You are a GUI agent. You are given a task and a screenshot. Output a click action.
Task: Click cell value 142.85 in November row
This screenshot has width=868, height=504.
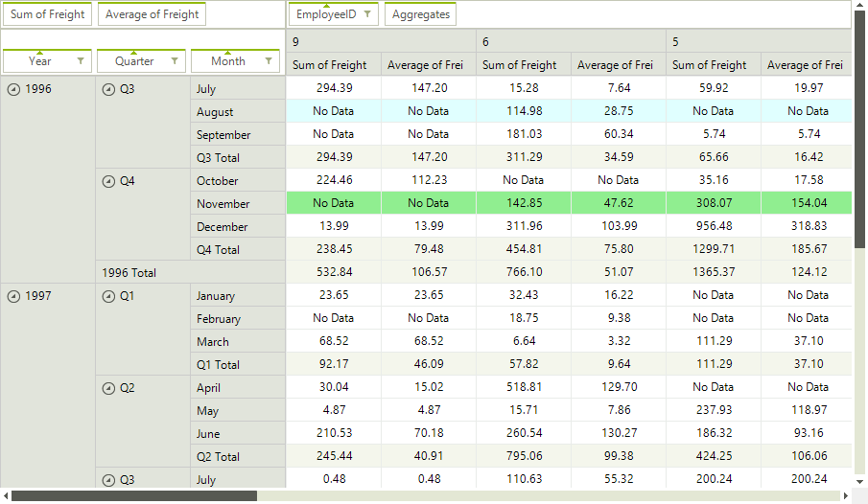tap(524, 203)
